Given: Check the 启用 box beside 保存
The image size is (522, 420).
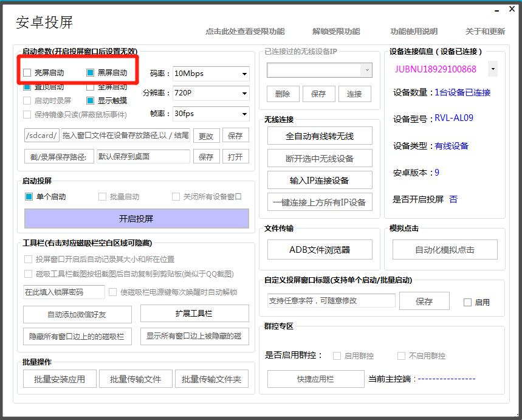Looking at the screenshot, I should [x=466, y=301].
